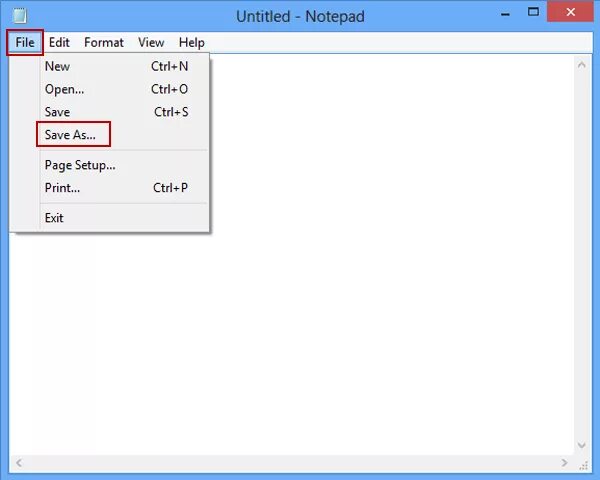
Task: Minimize the Notepad window
Action: coord(505,14)
